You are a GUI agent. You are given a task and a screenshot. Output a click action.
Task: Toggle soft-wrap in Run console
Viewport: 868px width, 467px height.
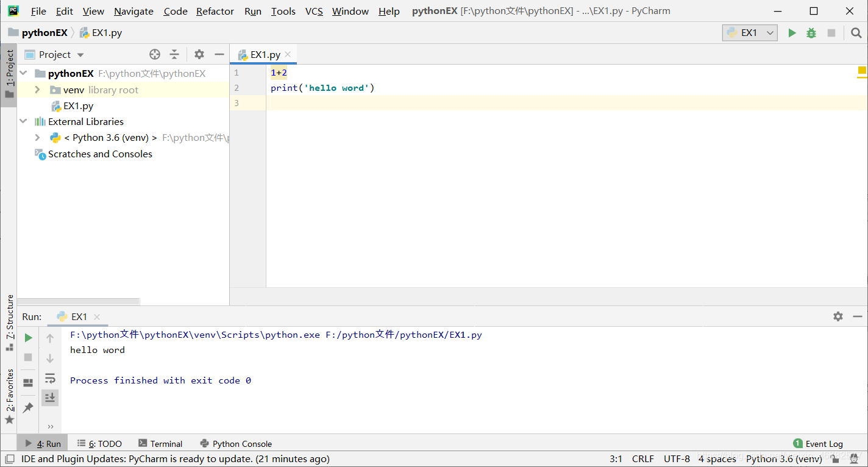click(x=50, y=378)
